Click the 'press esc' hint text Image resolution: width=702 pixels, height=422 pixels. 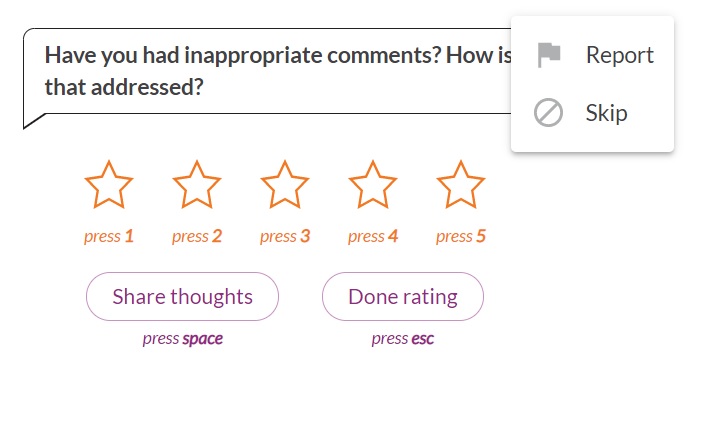click(x=403, y=339)
